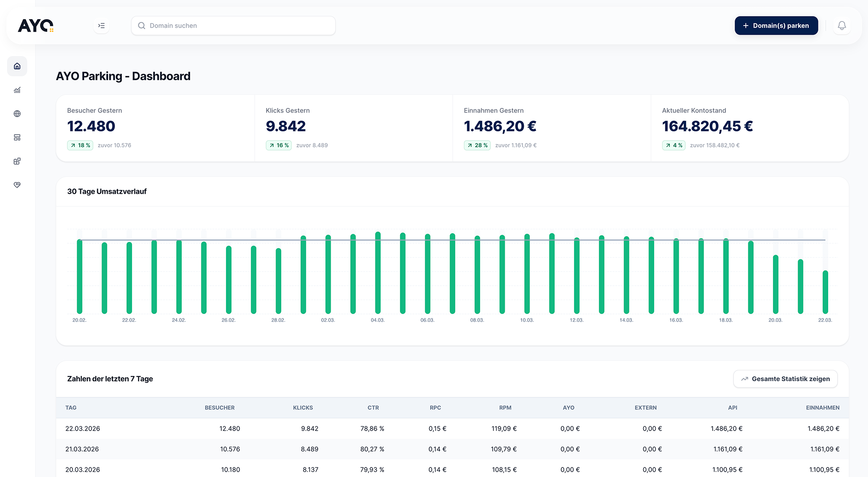Screen dimensions: 868x477
Task: Open the modules/blocks icon in sidebar
Action: tap(17, 161)
